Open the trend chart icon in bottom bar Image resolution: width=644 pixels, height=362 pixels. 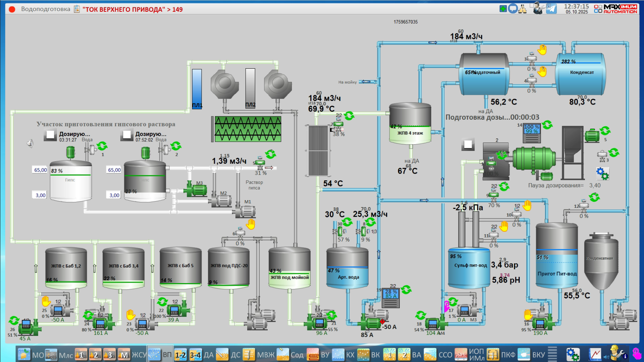point(595,354)
